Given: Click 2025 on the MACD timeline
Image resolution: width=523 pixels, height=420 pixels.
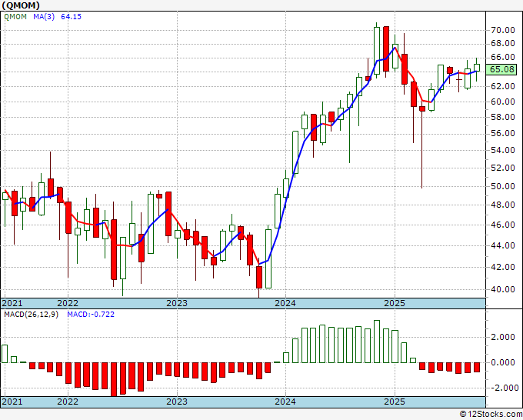Looking at the screenshot, I should (395, 402).
